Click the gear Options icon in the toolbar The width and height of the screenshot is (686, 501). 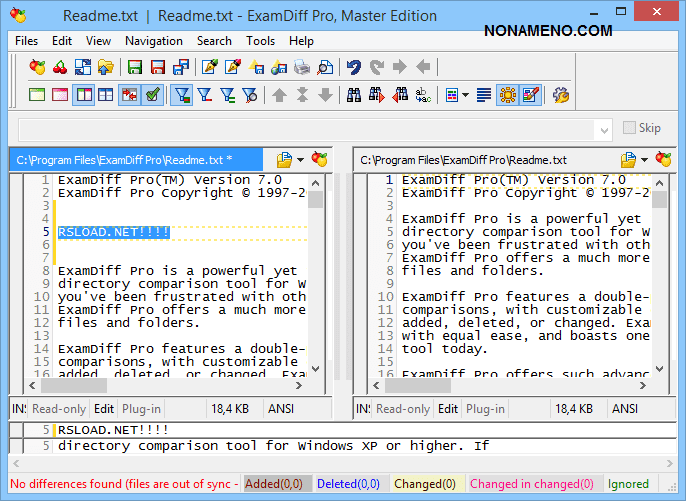click(x=561, y=95)
